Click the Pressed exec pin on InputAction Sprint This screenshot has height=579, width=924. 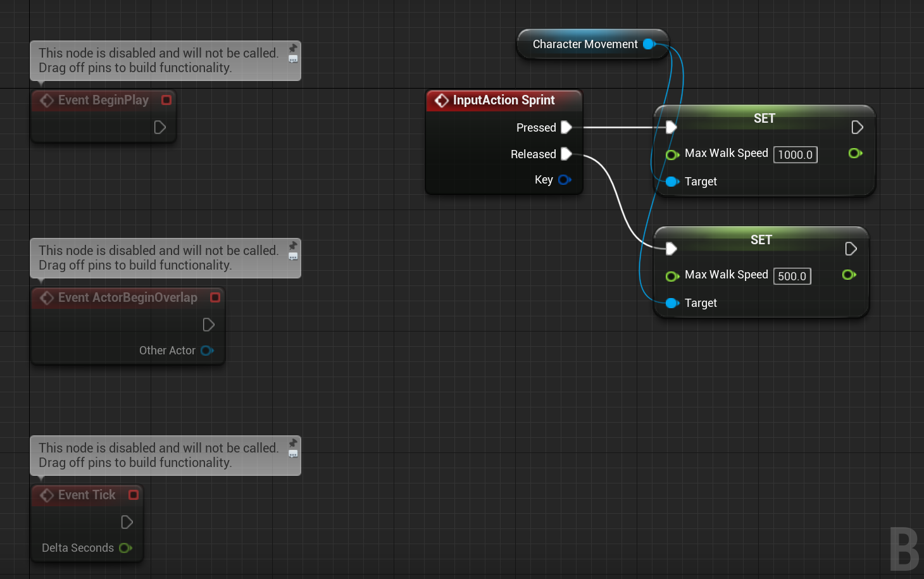point(567,127)
